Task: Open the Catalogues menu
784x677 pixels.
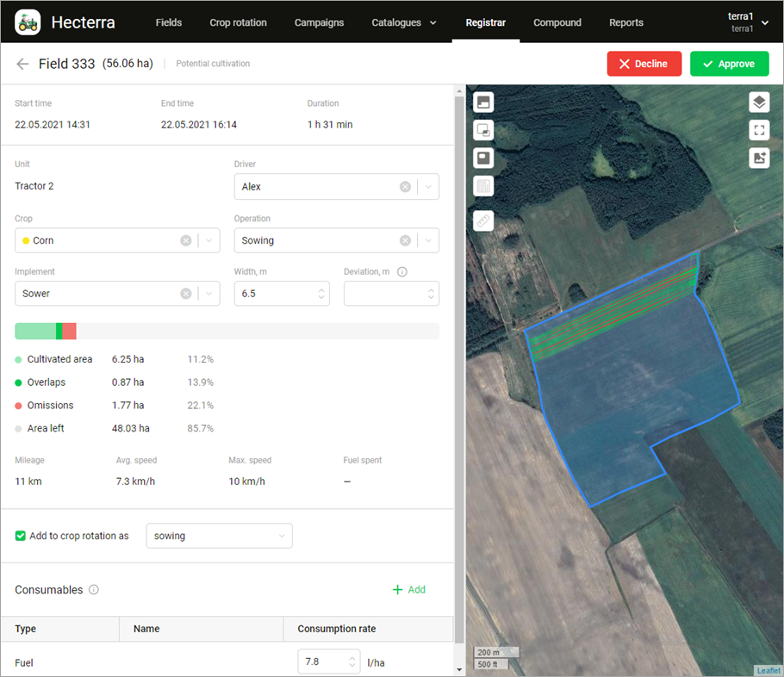Action: (403, 22)
